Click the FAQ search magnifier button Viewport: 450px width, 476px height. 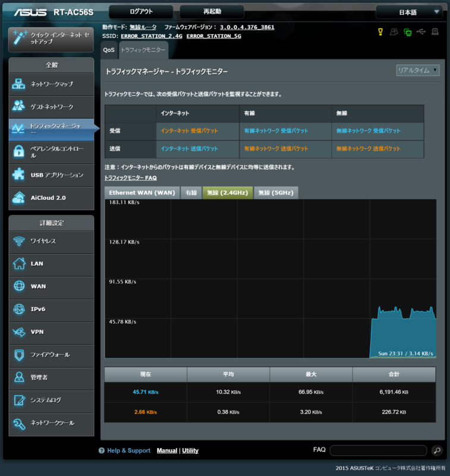(x=437, y=450)
